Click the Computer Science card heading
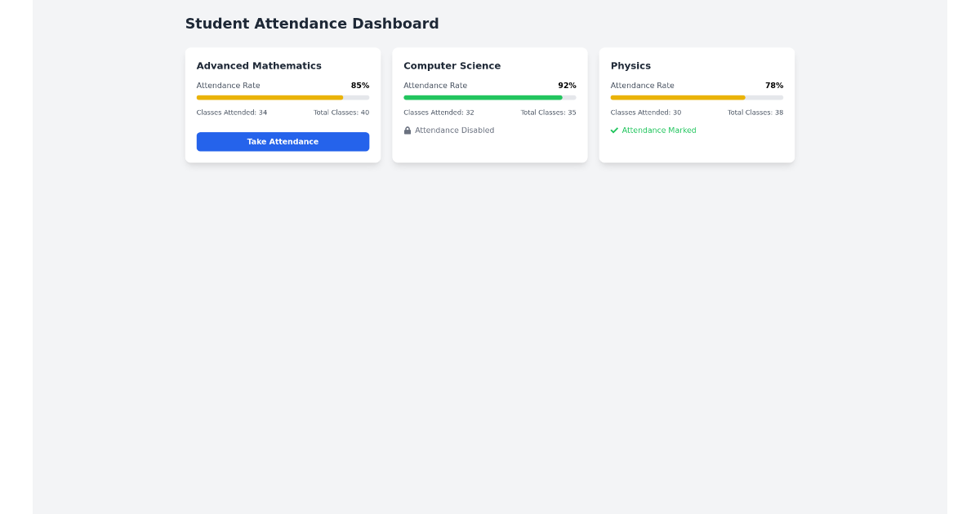980x514 pixels. click(452, 65)
